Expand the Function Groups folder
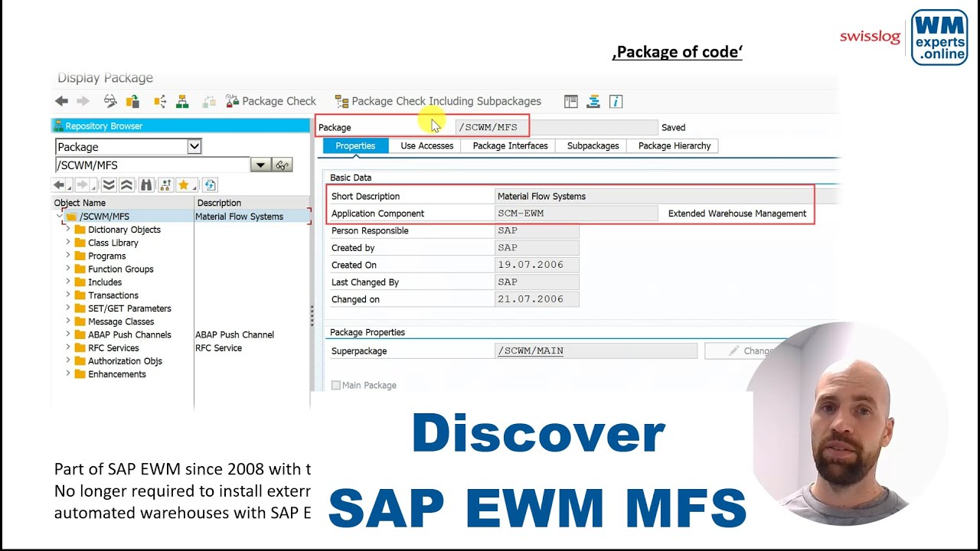 pyautogui.click(x=68, y=269)
